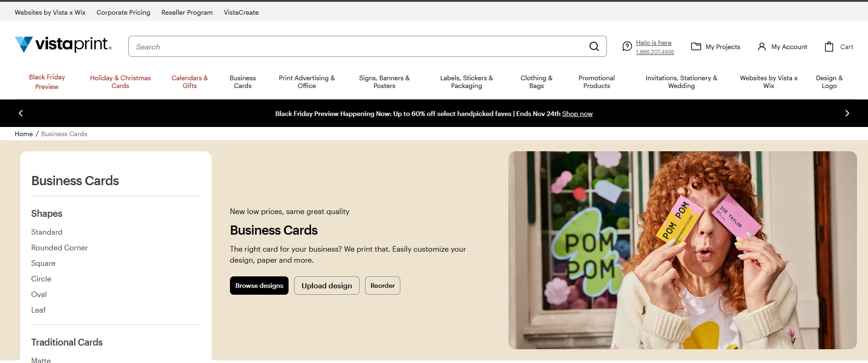Advance to next promo banner arrow

pos(847,113)
